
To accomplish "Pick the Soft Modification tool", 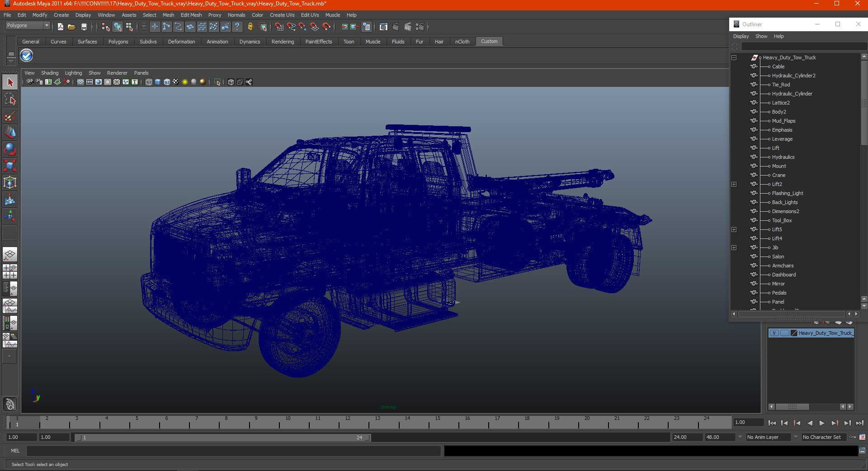I will click(10, 200).
